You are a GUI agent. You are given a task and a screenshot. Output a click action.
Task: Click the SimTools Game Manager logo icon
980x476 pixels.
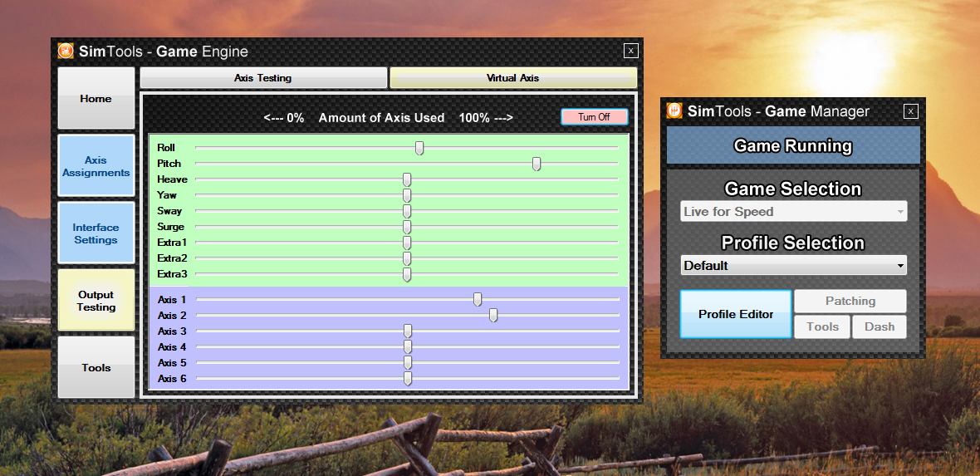tap(674, 110)
